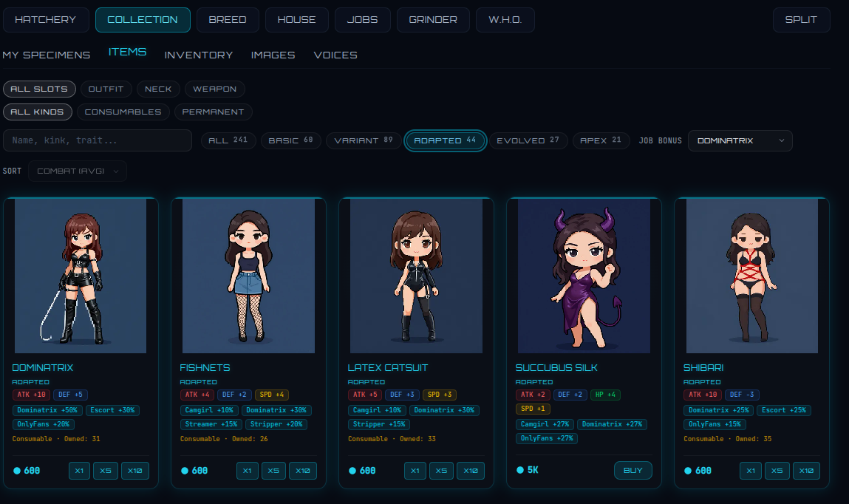Image resolution: width=849 pixels, height=504 pixels.
Task: Buy X5 of Latex Catsuit
Action: (441, 471)
